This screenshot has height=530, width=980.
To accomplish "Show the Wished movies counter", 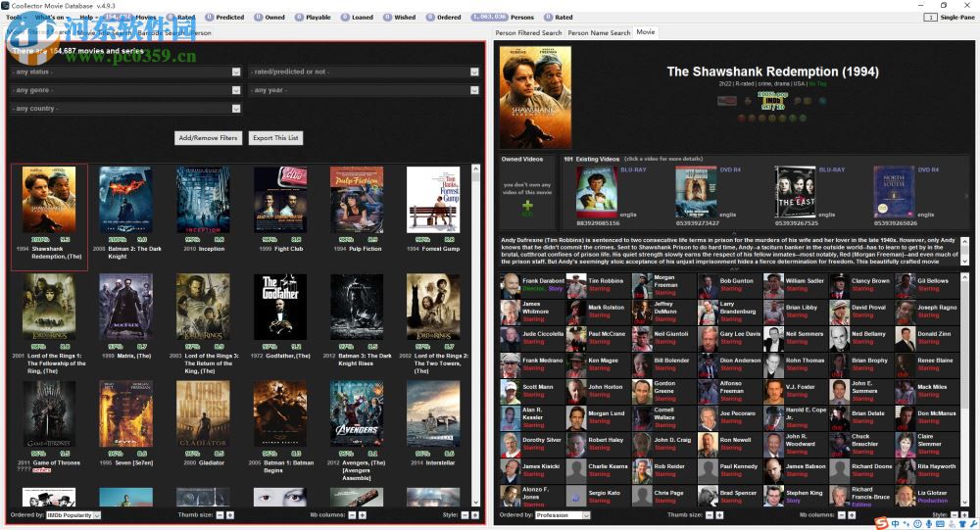I will coord(400,17).
